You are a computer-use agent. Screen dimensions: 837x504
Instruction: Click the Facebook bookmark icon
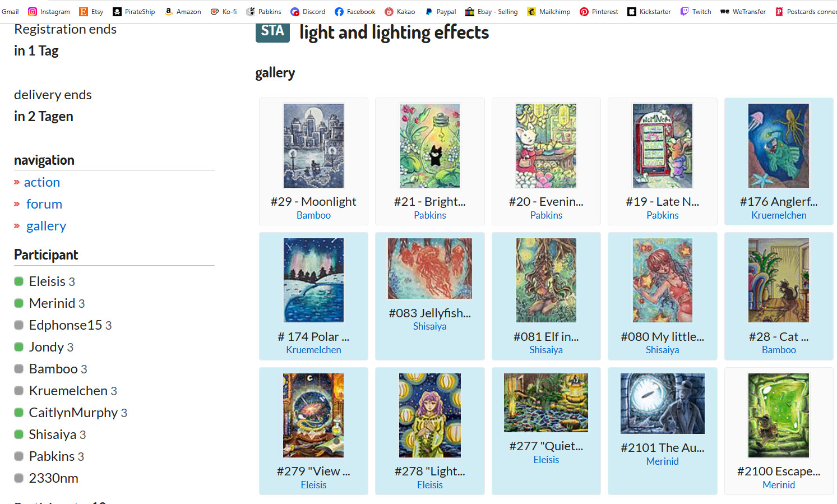[339, 12]
